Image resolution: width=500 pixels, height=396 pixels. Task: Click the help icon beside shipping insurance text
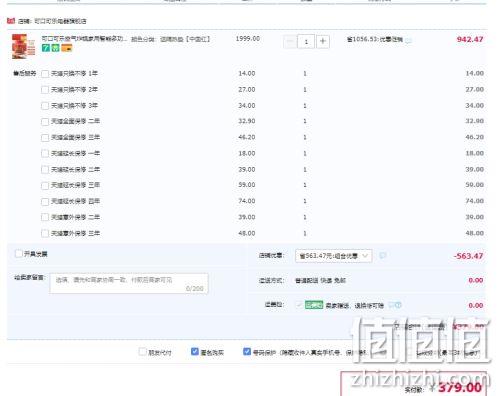[x=395, y=305]
